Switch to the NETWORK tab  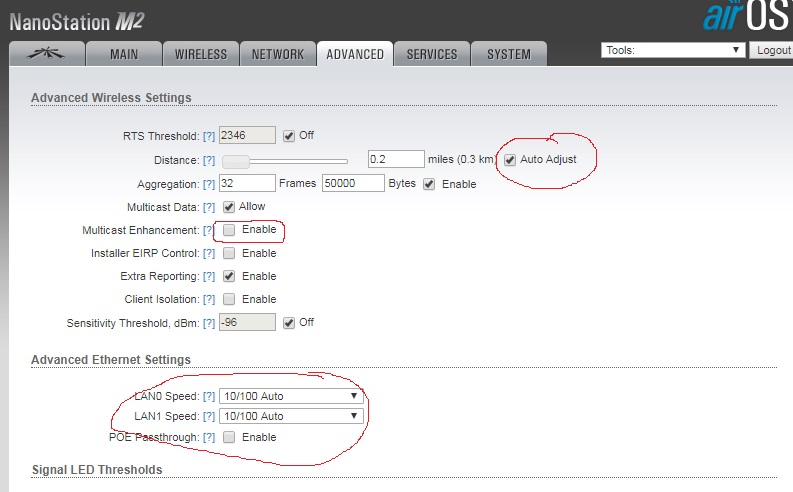278,54
